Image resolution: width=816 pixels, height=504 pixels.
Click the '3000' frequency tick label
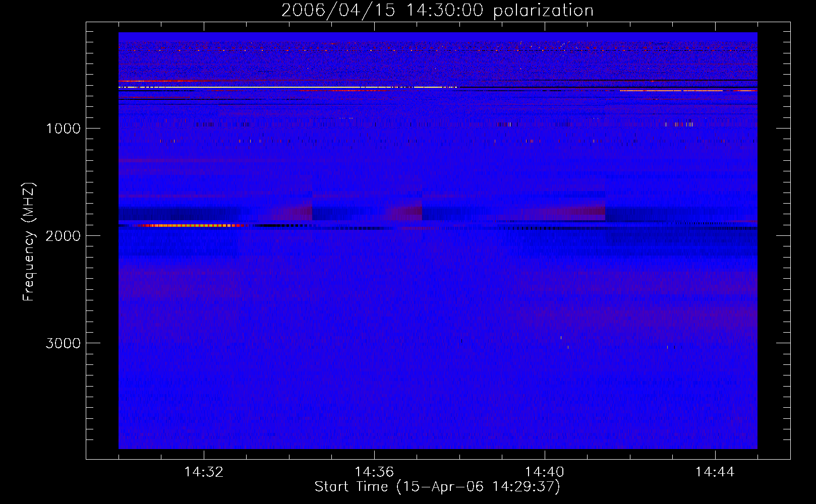click(x=63, y=343)
